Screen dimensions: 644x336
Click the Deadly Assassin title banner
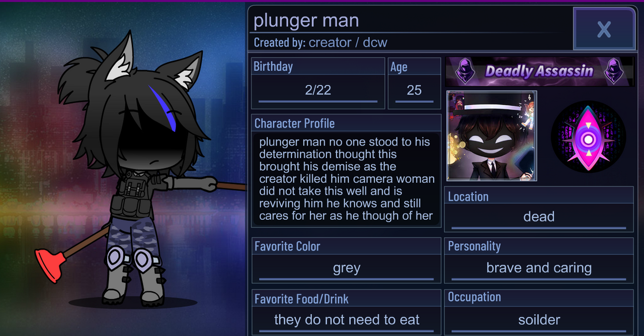[539, 72]
